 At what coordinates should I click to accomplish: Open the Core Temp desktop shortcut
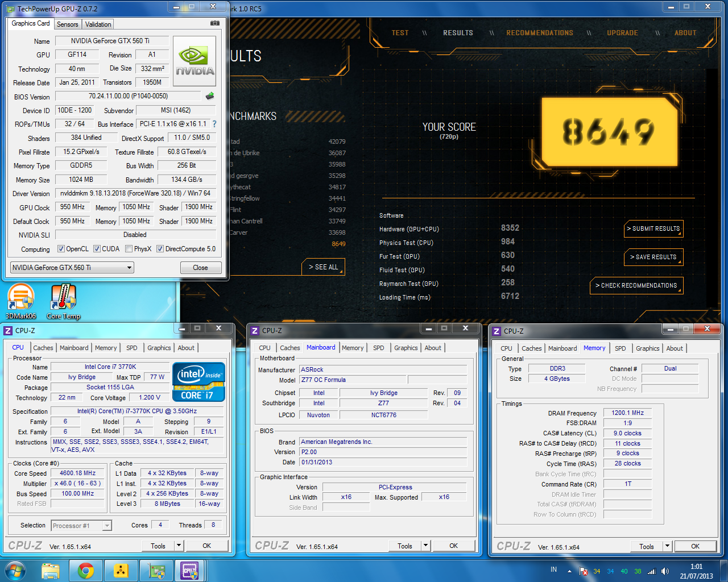click(63, 302)
